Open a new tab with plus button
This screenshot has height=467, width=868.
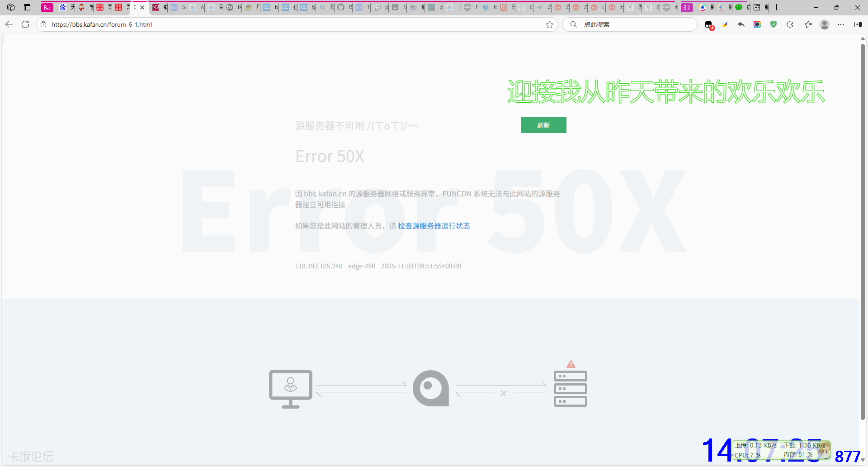(x=777, y=7)
